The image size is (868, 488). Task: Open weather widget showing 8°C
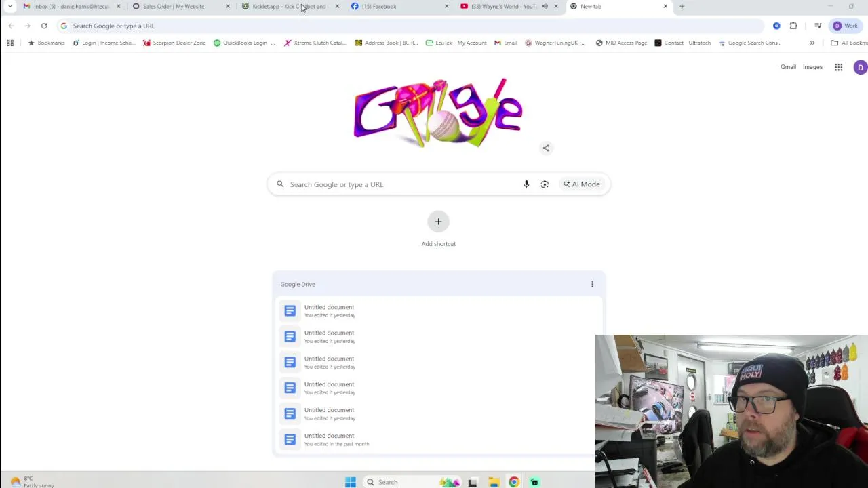click(32, 481)
